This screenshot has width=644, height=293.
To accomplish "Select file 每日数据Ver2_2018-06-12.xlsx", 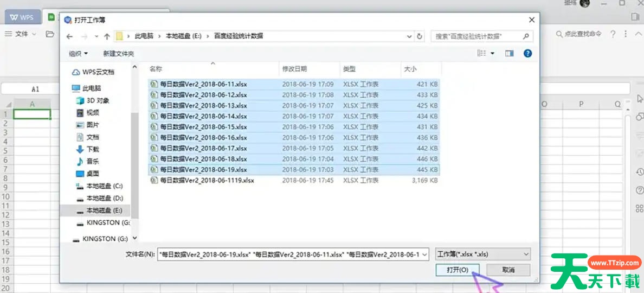I will tap(294, 95).
